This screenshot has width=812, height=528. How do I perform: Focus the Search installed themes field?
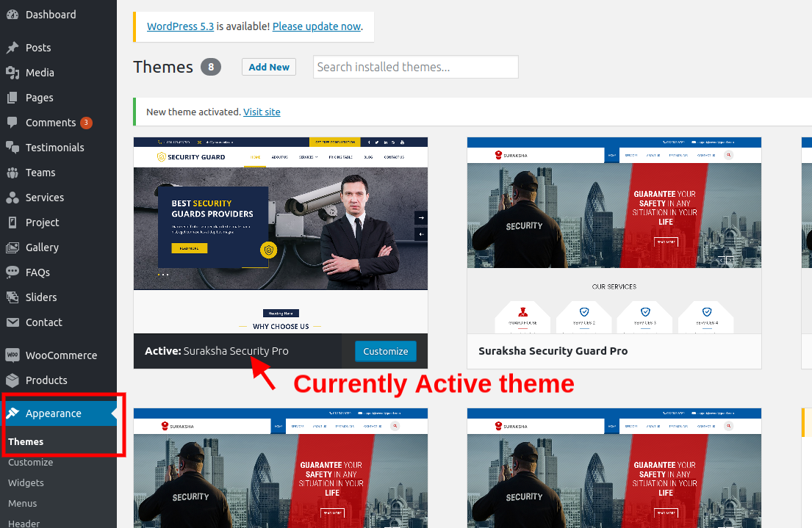pos(415,67)
